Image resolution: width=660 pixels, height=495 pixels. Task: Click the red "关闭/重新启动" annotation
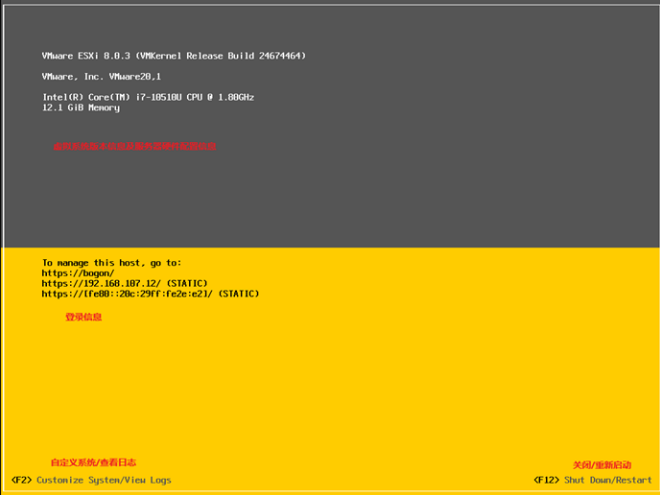coord(602,465)
